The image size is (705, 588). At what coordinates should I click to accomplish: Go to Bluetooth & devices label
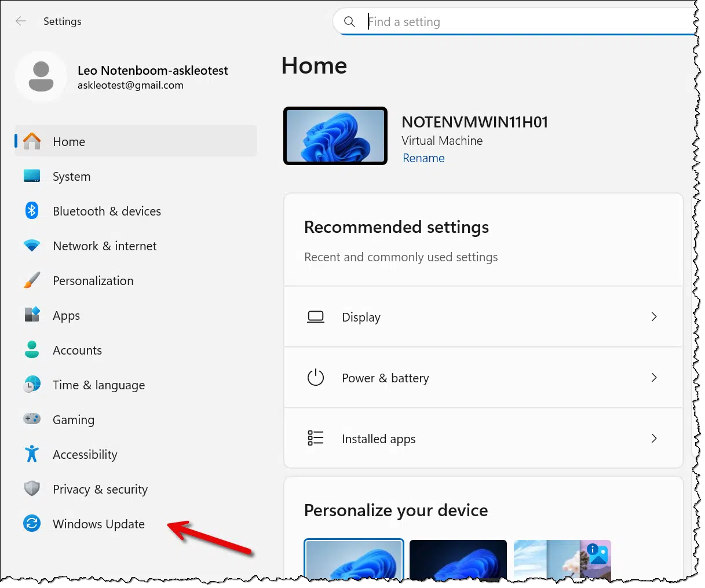tap(107, 211)
